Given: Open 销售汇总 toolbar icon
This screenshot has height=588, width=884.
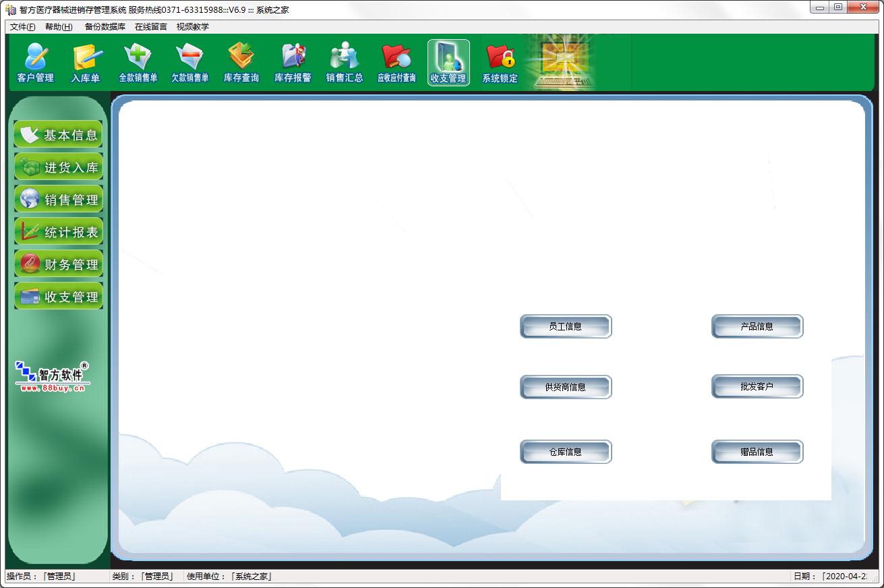Looking at the screenshot, I should pos(345,63).
